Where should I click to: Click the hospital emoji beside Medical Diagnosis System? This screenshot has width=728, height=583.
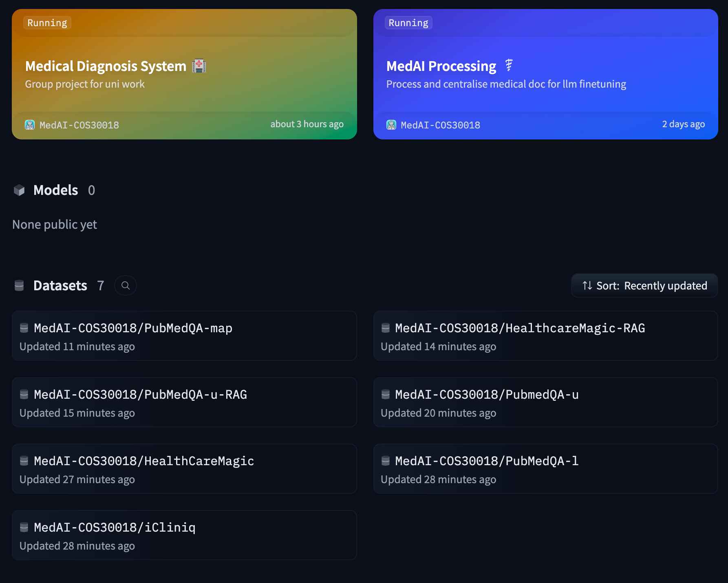point(199,66)
